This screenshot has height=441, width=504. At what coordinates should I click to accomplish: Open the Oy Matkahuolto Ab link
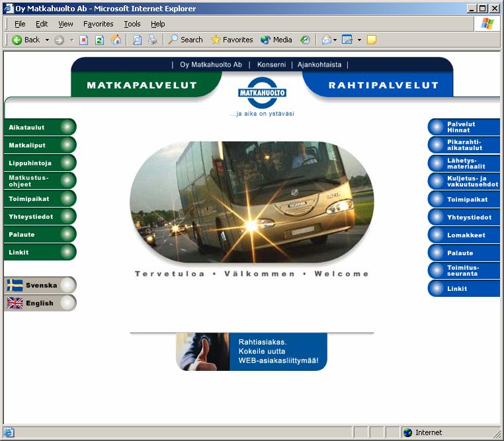point(211,65)
